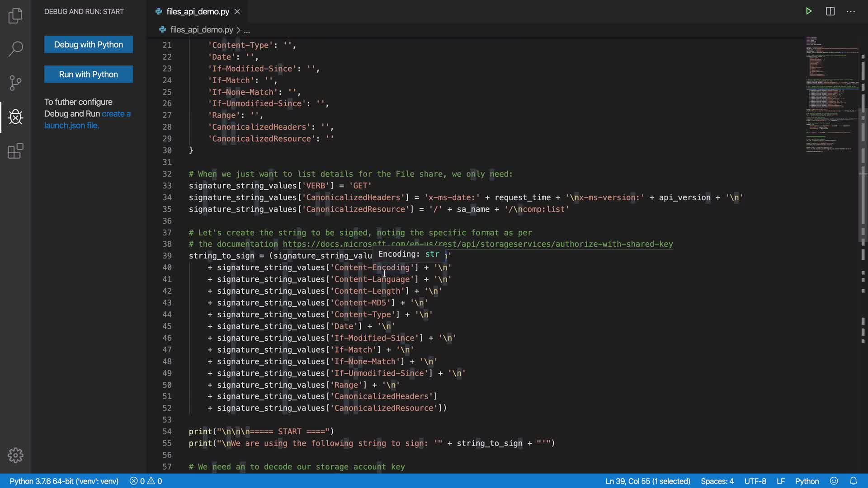Open the Manage gear icon
The height and width of the screenshot is (488, 868).
tap(15, 455)
